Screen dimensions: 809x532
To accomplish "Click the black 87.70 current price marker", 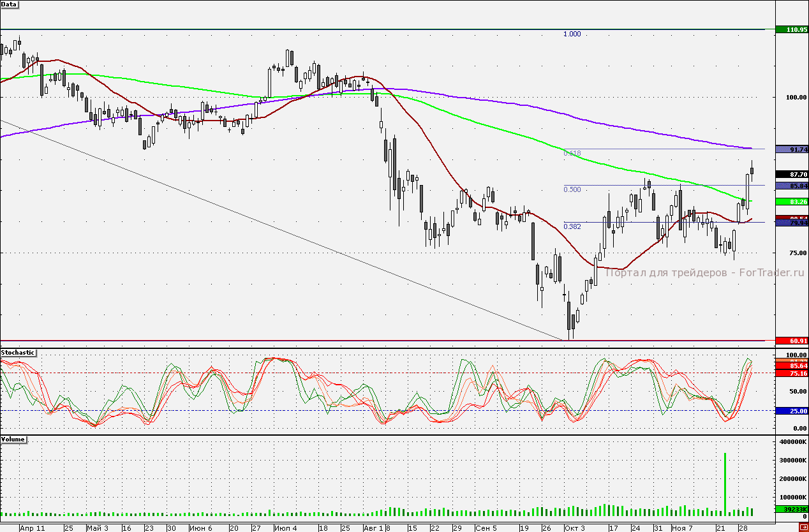I will 791,174.
